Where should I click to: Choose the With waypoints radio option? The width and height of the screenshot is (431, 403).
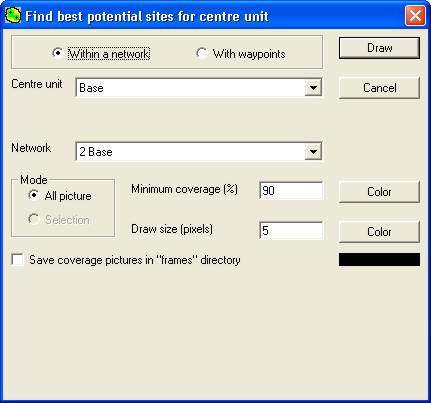click(x=201, y=53)
